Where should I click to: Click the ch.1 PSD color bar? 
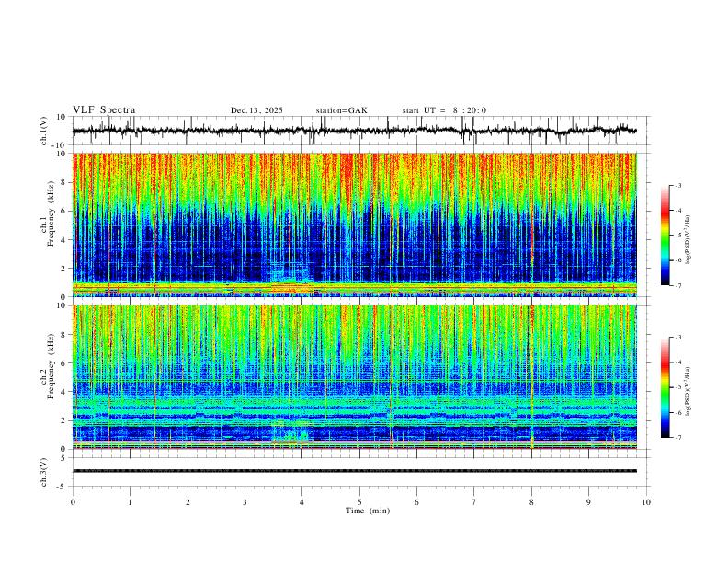[x=665, y=236]
